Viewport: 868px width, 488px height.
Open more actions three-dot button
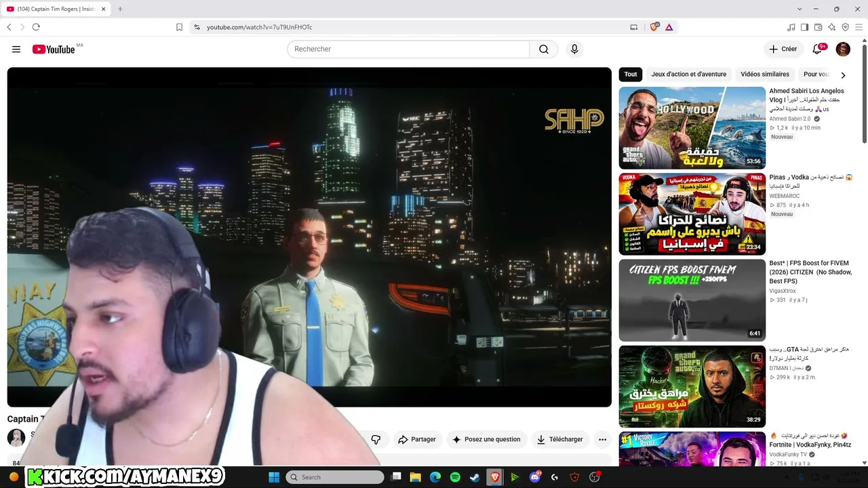coord(602,439)
